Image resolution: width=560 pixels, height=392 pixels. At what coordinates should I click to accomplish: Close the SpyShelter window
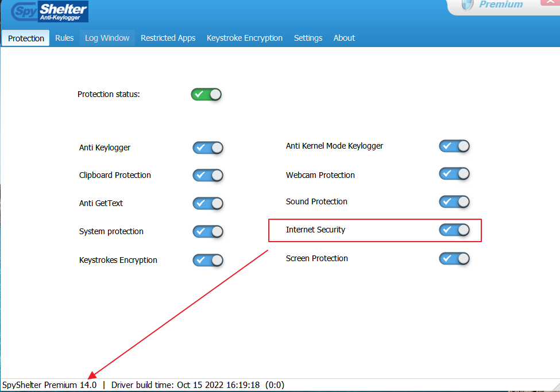click(551, 2)
